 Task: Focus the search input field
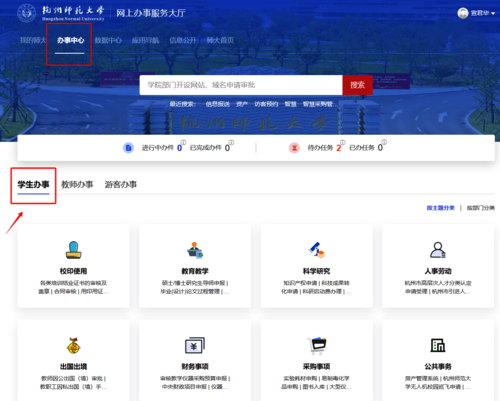coord(241,85)
